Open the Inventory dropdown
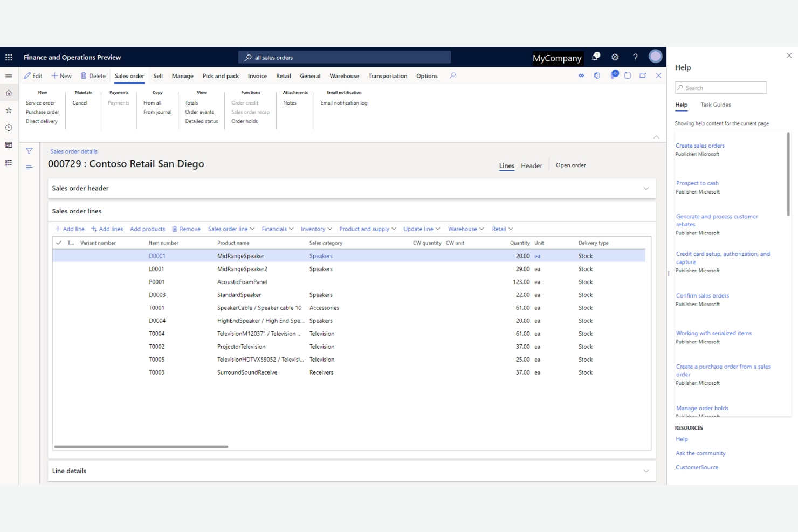This screenshot has height=532, width=798. coord(315,229)
